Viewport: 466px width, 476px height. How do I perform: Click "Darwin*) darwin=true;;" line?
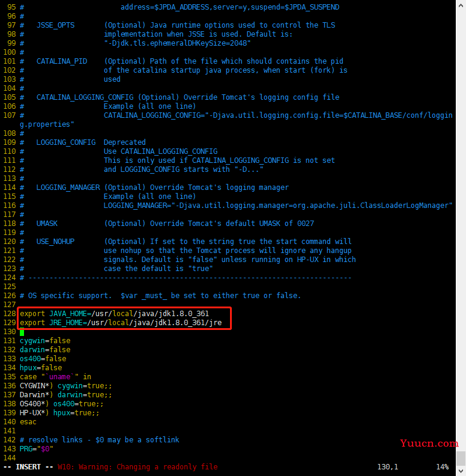click(66, 395)
